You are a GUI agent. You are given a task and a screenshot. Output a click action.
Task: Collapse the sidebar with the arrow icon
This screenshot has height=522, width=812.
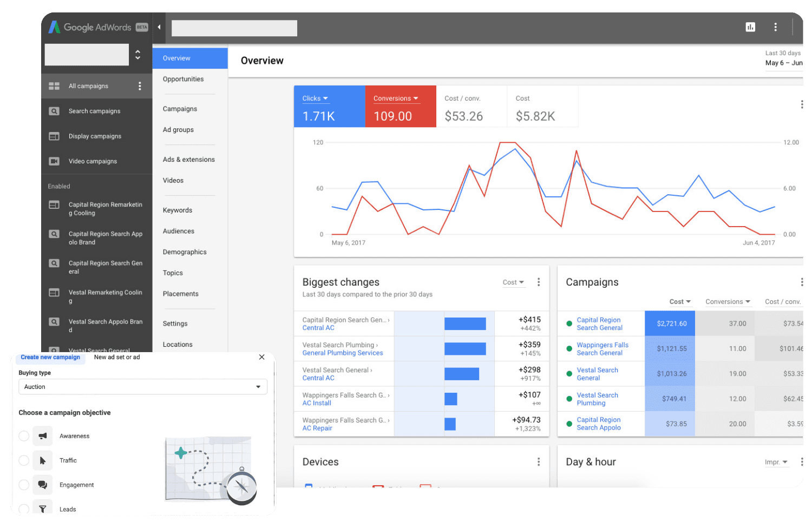(159, 27)
